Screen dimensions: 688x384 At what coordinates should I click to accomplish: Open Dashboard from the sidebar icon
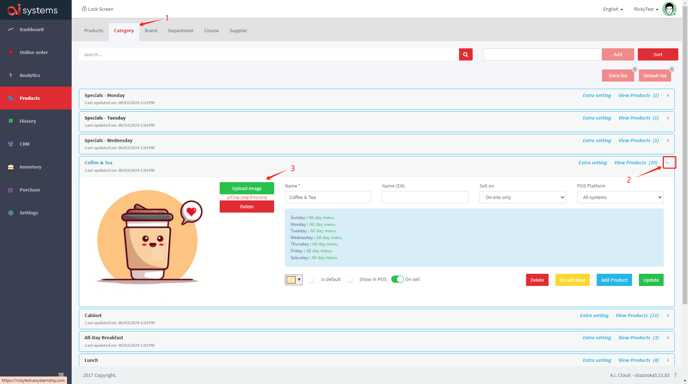click(11, 29)
